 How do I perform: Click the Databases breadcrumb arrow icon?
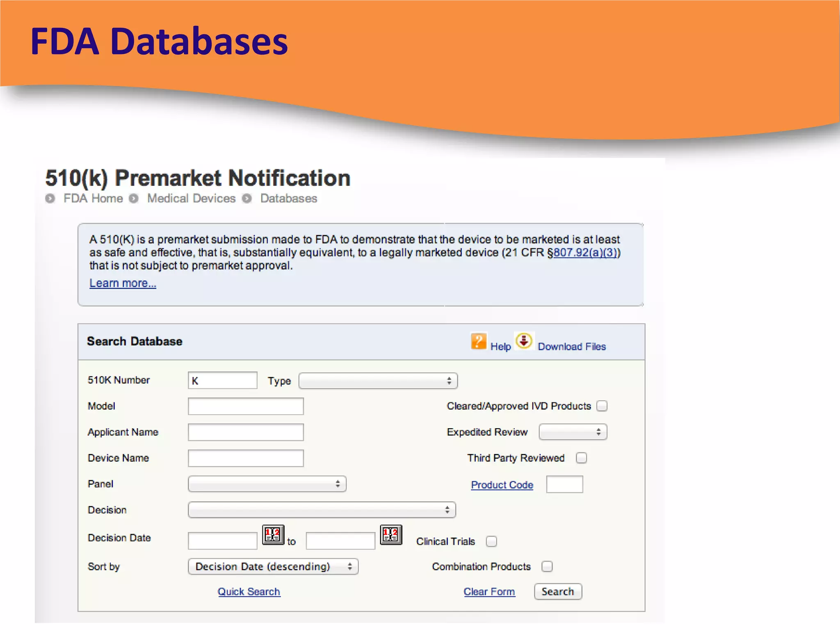(x=247, y=199)
